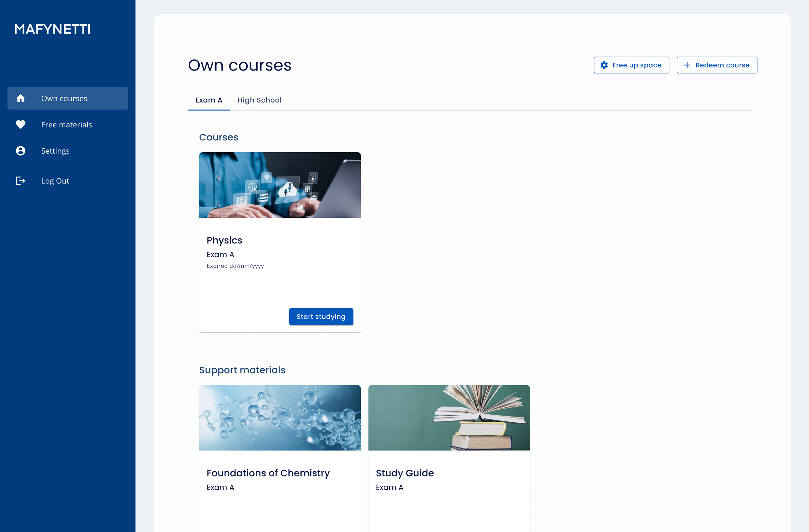Viewport: 809px width, 532px height.
Task: Click the Courses section heading
Action: 218,137
